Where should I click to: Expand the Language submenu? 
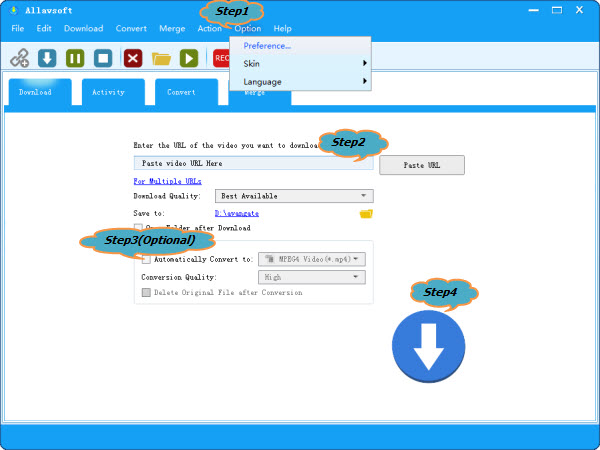300,82
